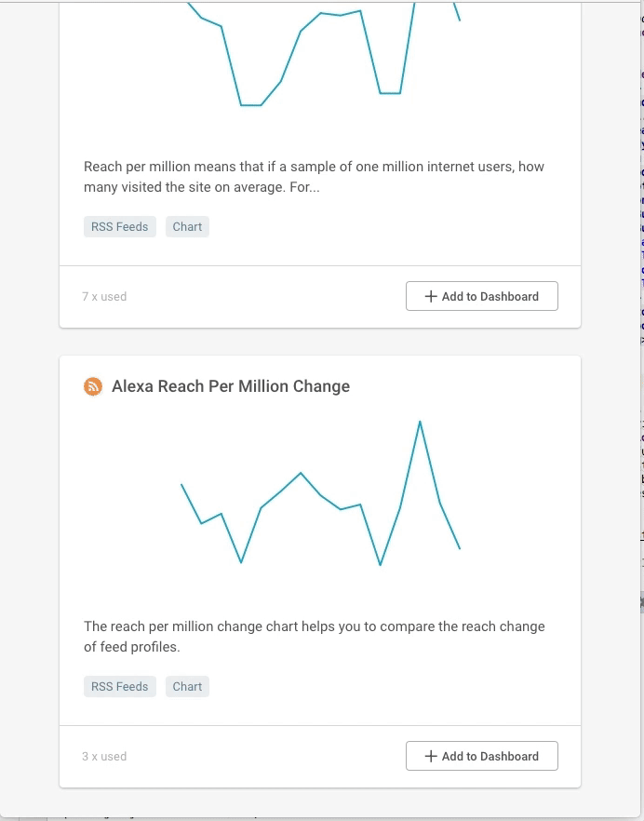Open the Alexa Reach Per Million Change title

(x=231, y=386)
